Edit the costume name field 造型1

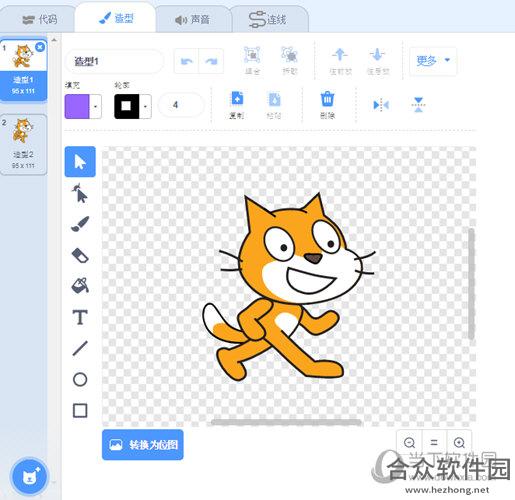[x=114, y=61]
